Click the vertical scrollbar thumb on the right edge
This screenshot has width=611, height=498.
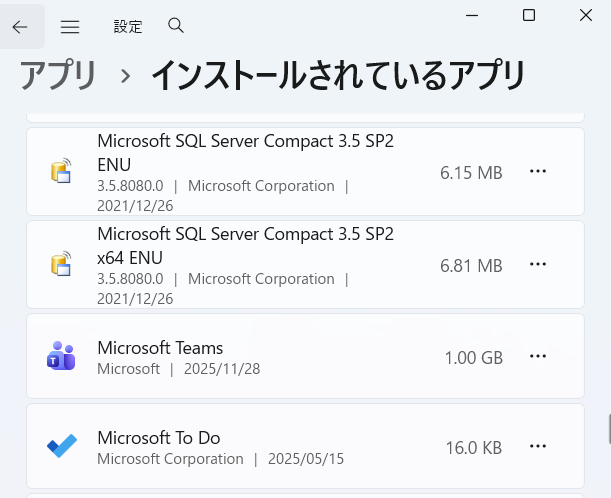(608, 430)
